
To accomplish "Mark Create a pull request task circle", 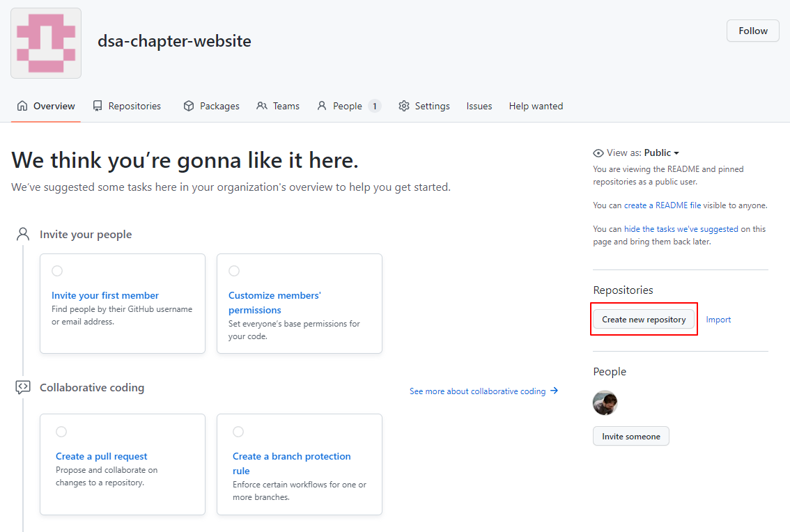I will tap(61, 432).
